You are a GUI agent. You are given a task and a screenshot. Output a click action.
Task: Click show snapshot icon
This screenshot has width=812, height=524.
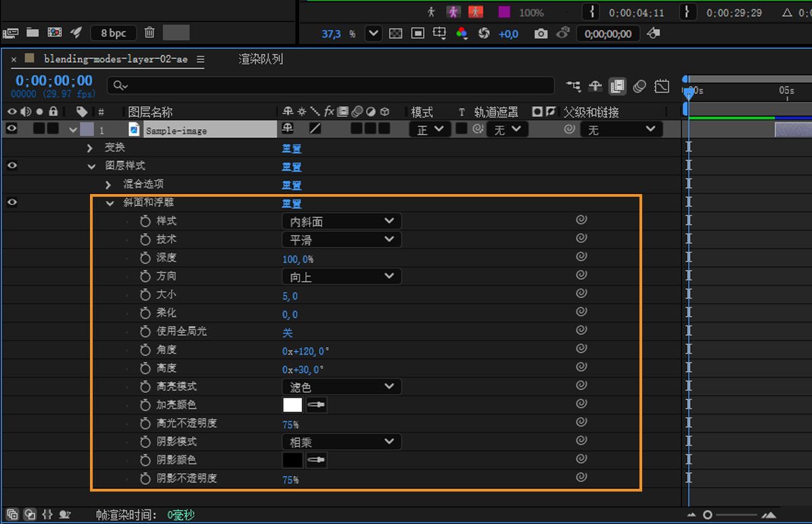point(562,32)
